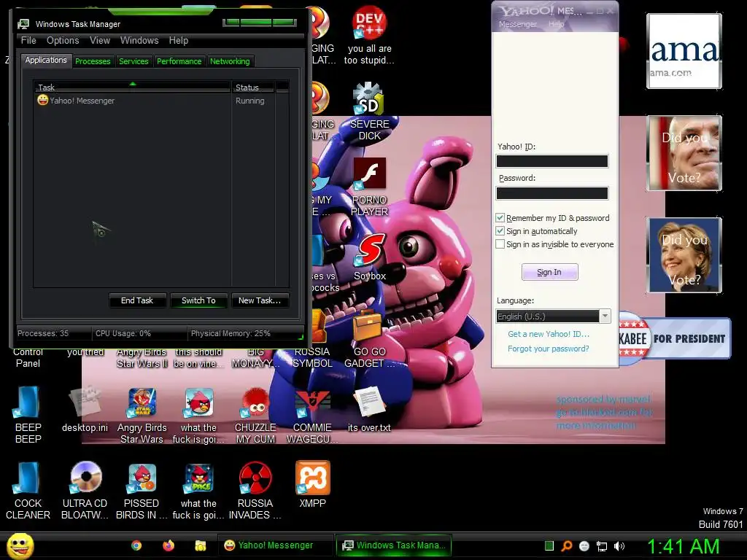Open the Soybox desktop icon
Viewport: 747px width, 560px height.
coord(369,250)
